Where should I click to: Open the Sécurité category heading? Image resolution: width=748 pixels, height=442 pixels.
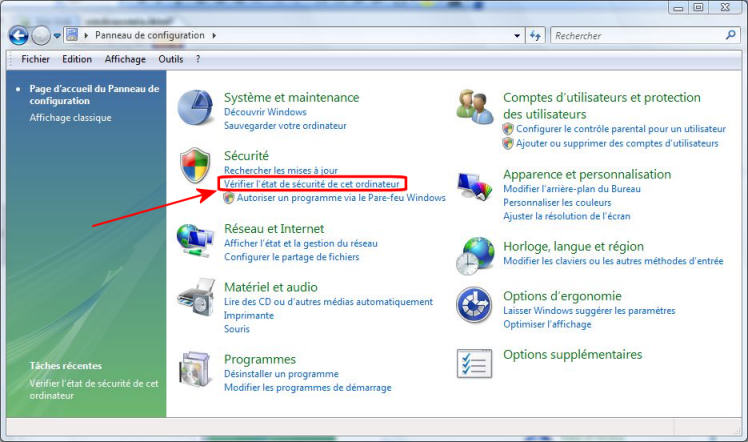246,155
